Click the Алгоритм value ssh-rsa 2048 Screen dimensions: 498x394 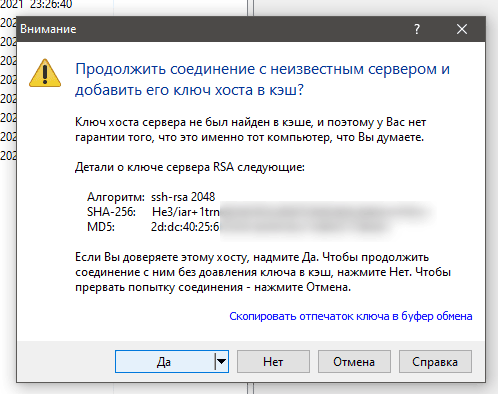[183, 197]
